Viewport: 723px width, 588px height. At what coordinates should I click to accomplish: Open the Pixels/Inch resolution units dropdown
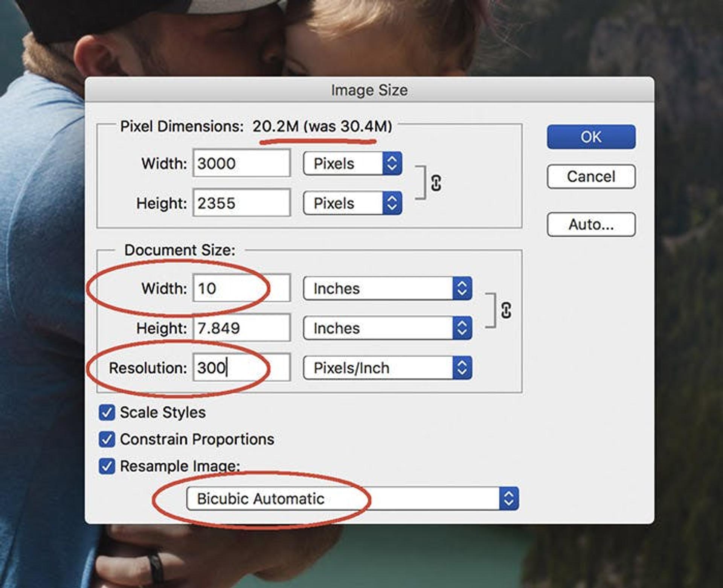click(387, 368)
